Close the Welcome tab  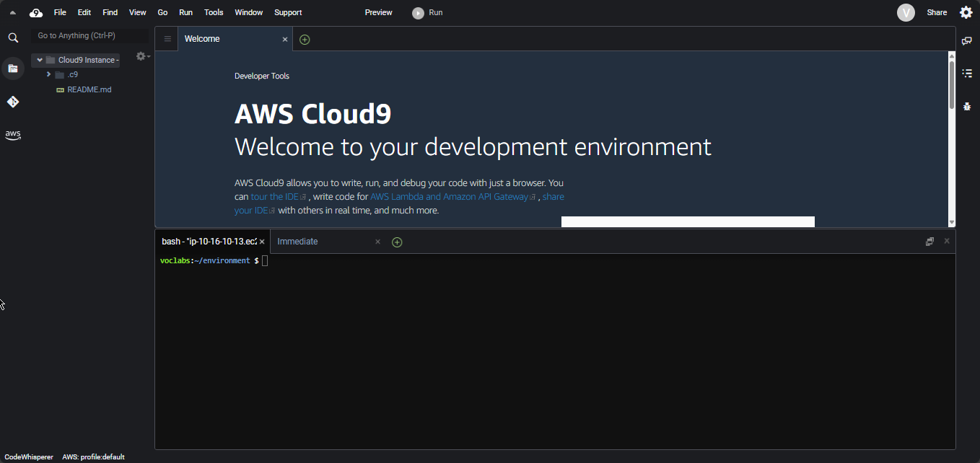(x=285, y=40)
